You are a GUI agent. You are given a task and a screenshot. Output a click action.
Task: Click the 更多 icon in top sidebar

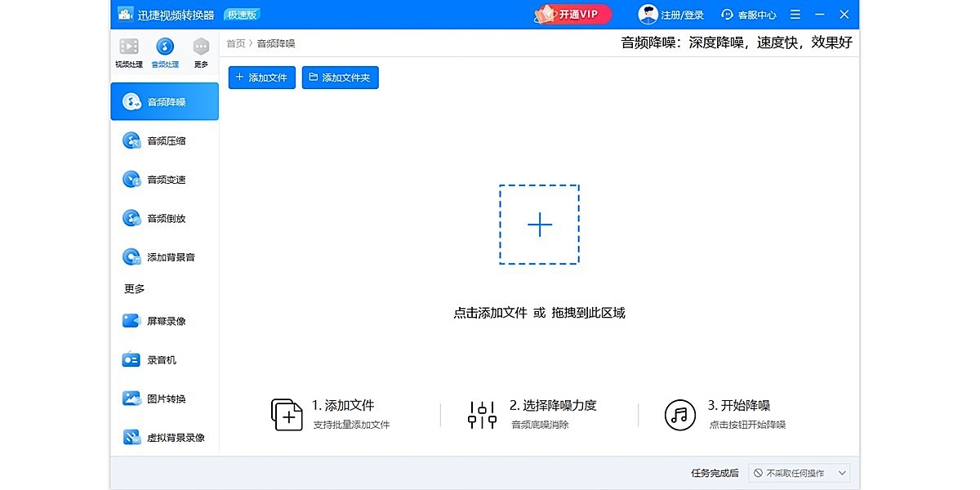[201, 51]
